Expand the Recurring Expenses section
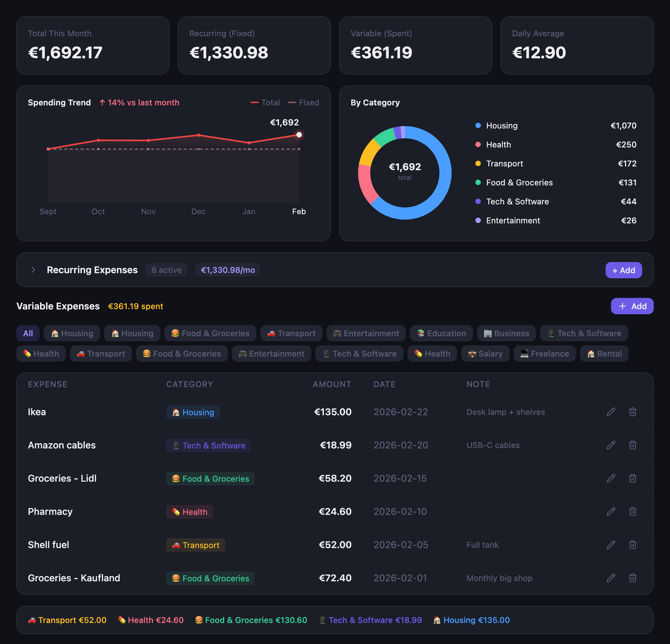This screenshot has height=644, width=670. [33, 269]
